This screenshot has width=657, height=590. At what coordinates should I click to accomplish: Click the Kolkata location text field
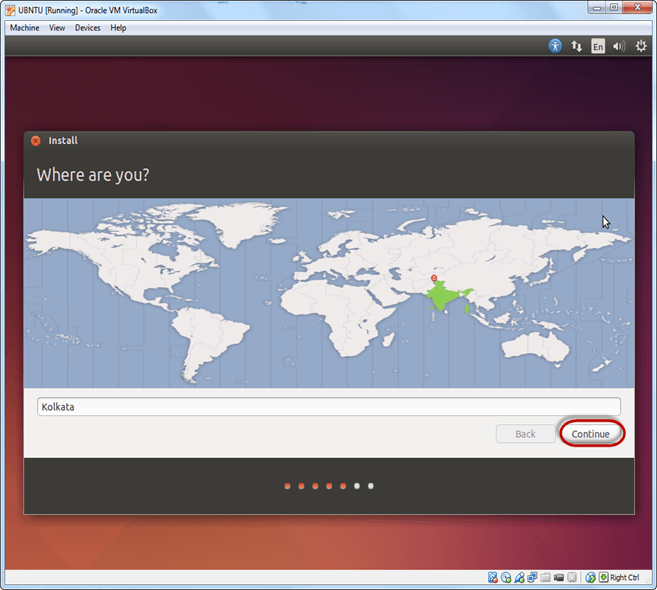coord(328,407)
